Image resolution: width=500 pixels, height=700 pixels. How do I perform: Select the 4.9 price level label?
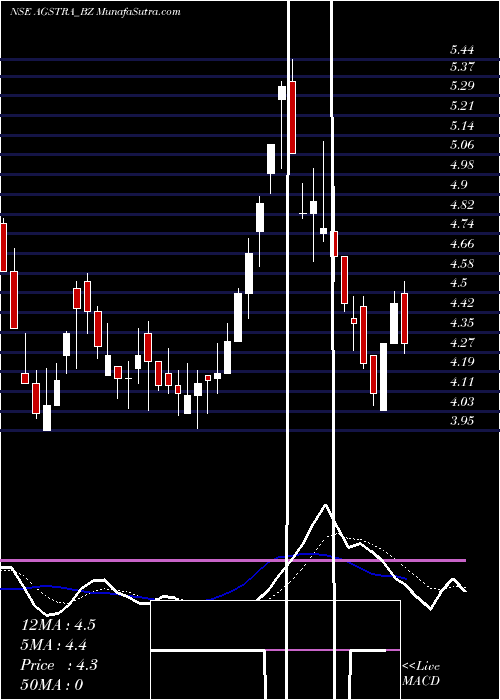(459, 185)
